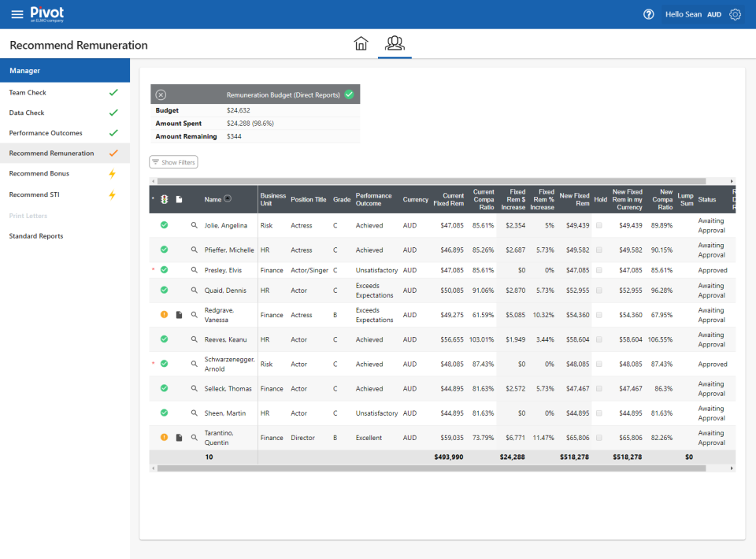The width and height of the screenshot is (756, 559).
Task: Click the green status check icon for Jolie, Angelina
Action: tap(165, 225)
